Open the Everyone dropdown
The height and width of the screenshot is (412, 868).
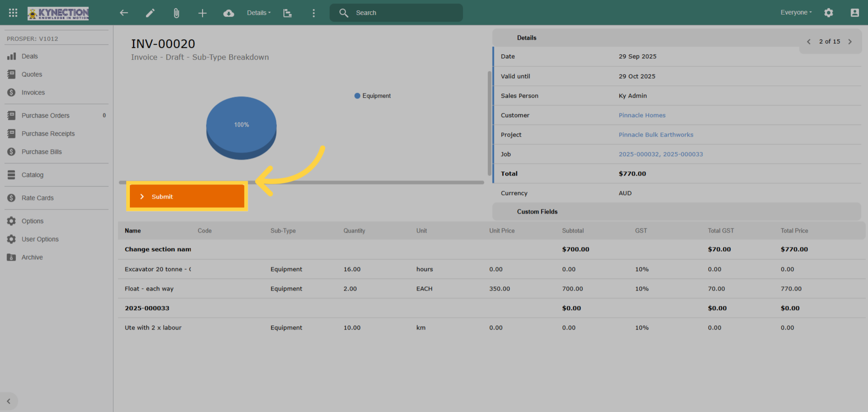click(x=796, y=12)
